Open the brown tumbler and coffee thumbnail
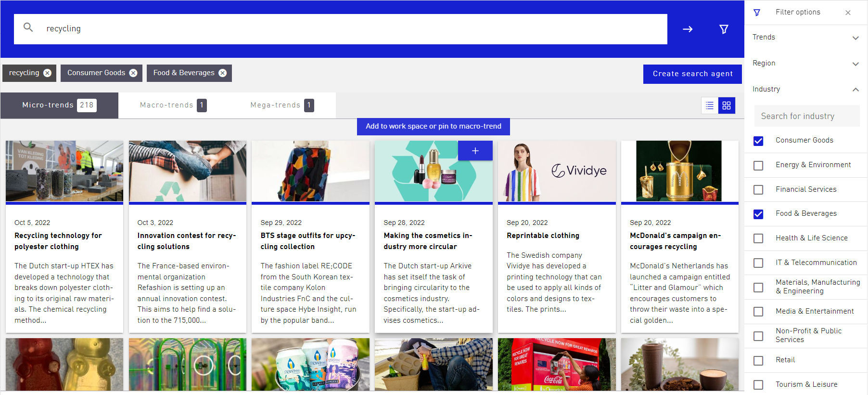Viewport: 868px width, 395px height. [680, 364]
